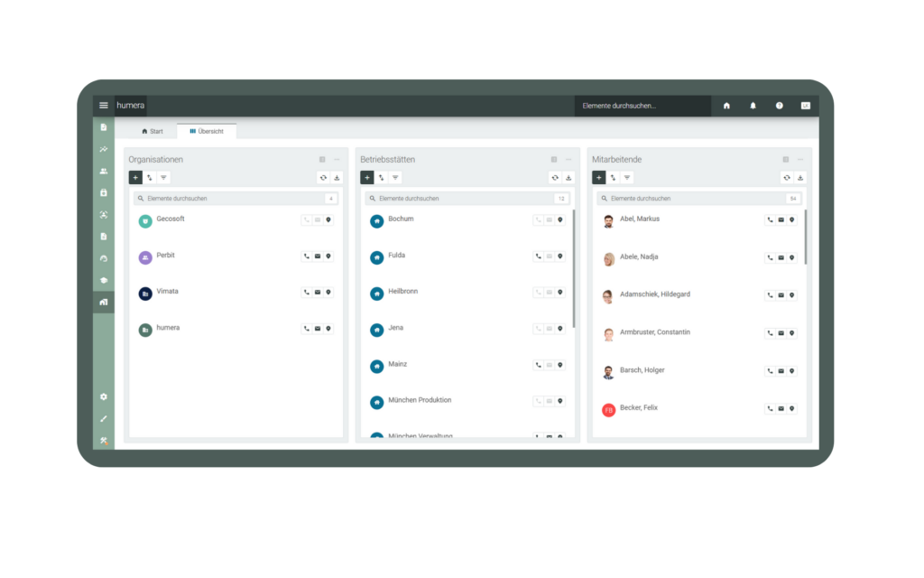924x578 pixels.
Task: Open the filter menu in Mitarbeitende panel
Action: (627, 178)
